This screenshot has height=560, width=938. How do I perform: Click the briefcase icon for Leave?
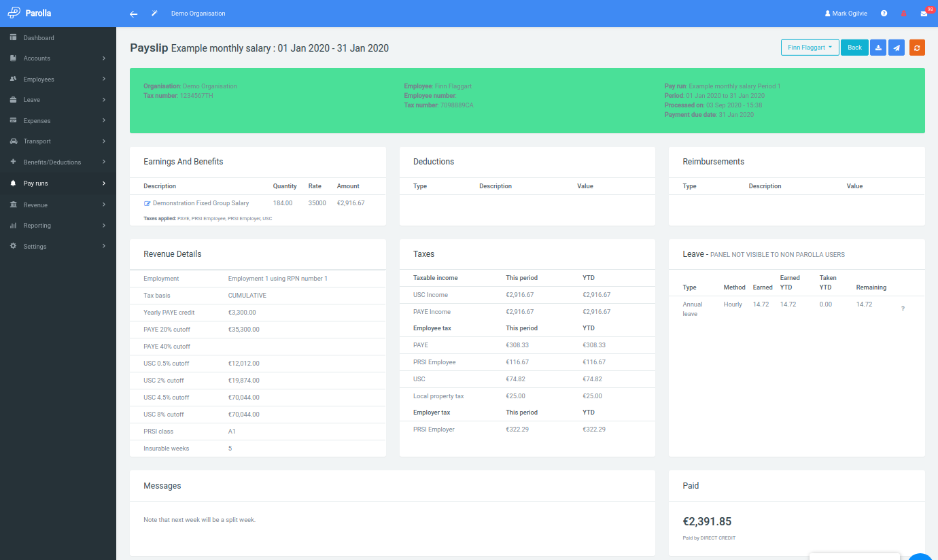(13, 100)
